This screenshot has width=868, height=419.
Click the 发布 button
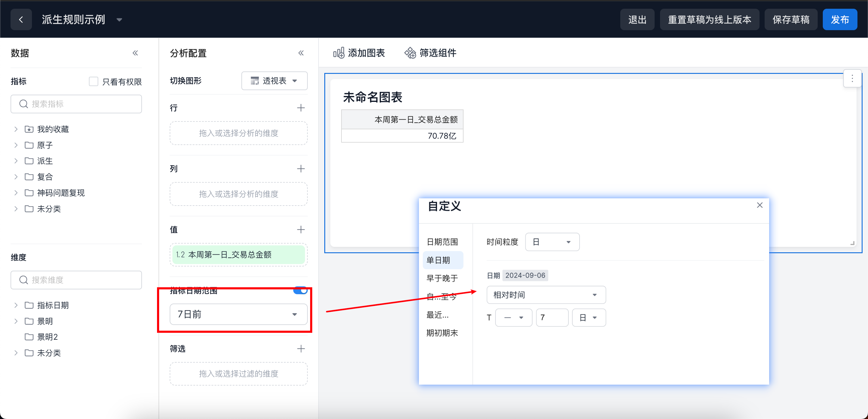(839, 20)
